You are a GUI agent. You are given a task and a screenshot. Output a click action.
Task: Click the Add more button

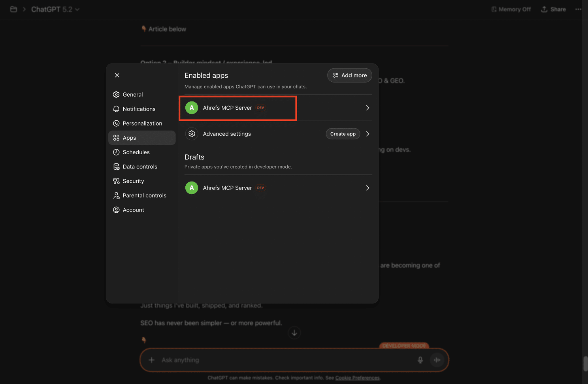point(350,75)
